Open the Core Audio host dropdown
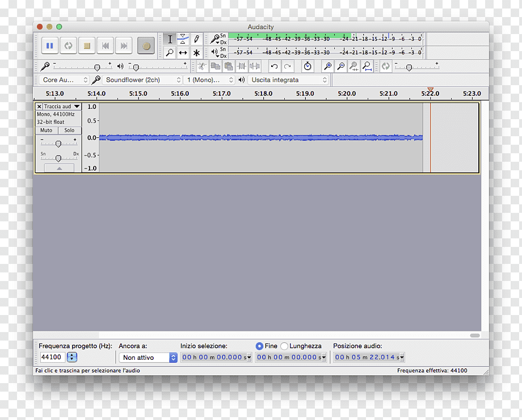The height and width of the screenshot is (420, 522). [64, 80]
